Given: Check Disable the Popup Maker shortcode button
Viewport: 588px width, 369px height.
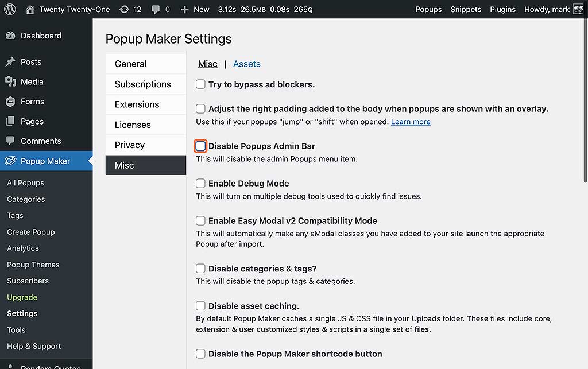Looking at the screenshot, I should pyautogui.click(x=200, y=354).
